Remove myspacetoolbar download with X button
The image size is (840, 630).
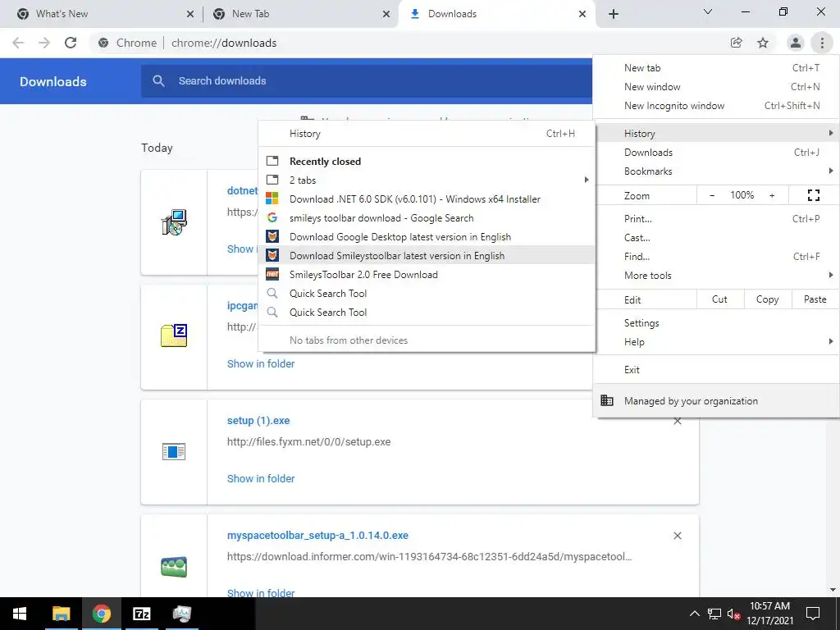tap(677, 536)
